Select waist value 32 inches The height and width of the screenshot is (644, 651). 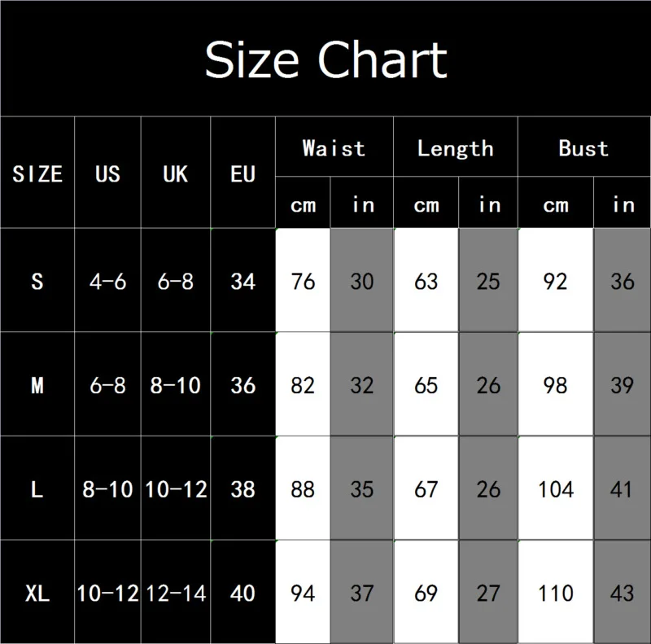coord(361,384)
